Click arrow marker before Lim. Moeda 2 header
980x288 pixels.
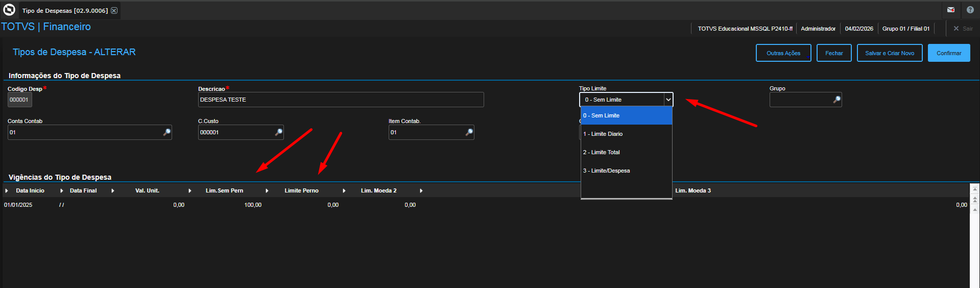[x=344, y=190]
